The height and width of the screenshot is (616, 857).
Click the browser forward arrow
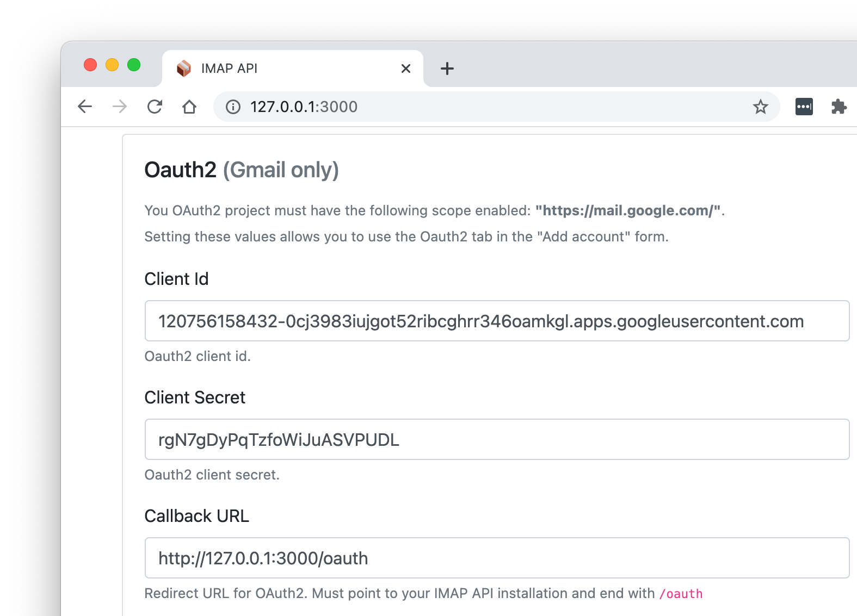point(120,107)
